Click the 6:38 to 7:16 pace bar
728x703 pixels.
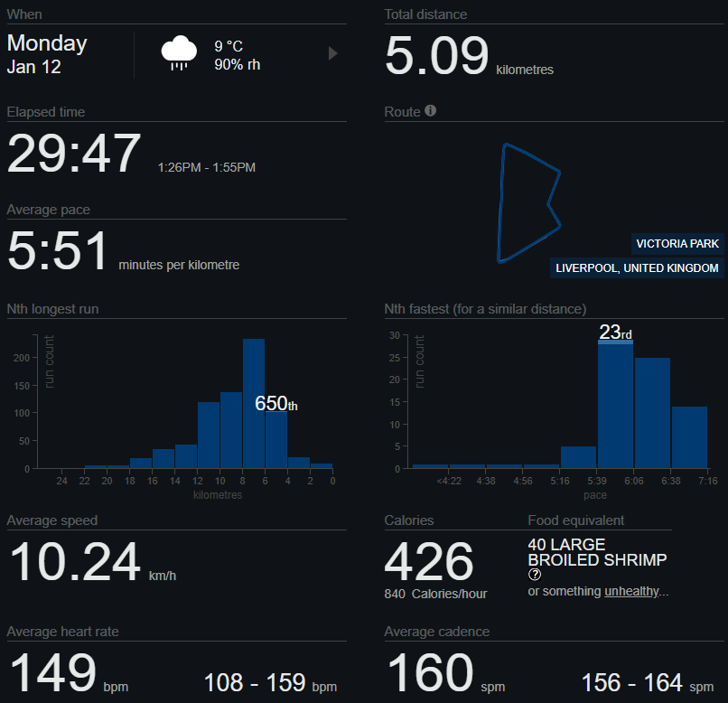pos(689,436)
